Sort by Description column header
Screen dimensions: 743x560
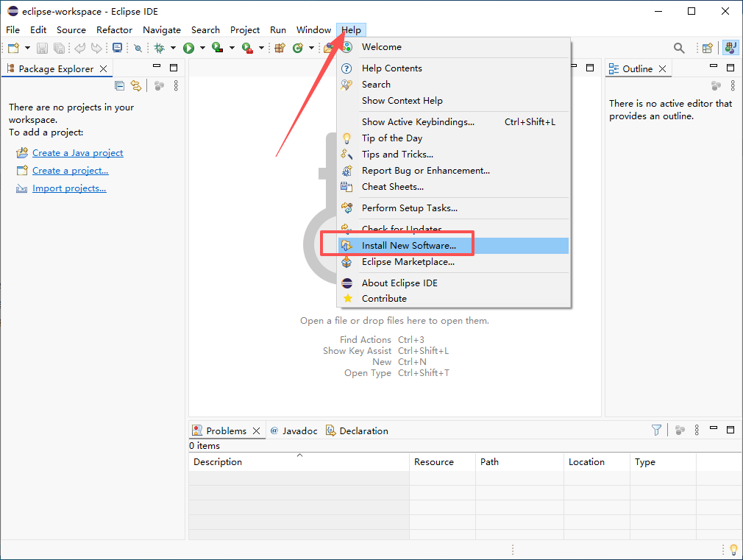click(299, 462)
